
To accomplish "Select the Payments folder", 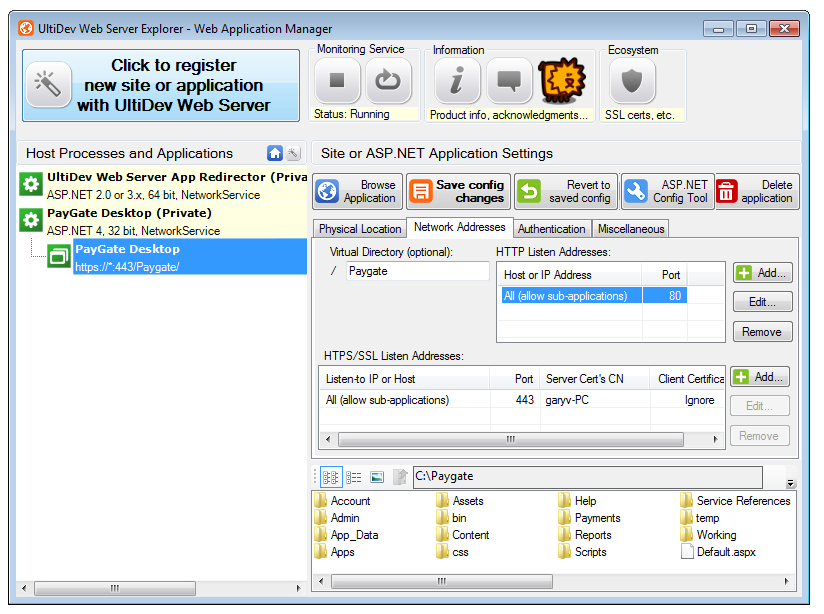I will click(x=590, y=518).
